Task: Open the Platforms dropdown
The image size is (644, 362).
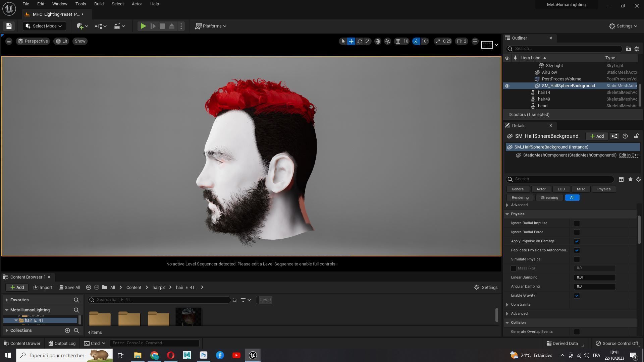Action: pos(211,26)
